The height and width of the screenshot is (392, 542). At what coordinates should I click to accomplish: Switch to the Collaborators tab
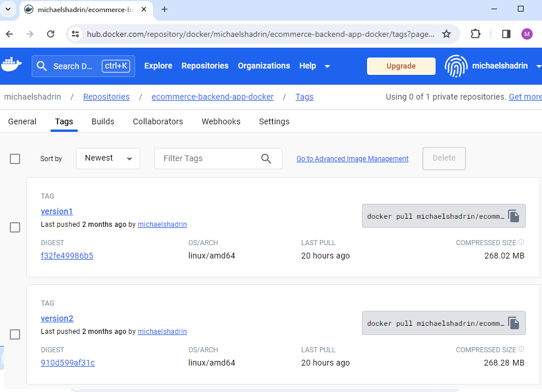(158, 121)
